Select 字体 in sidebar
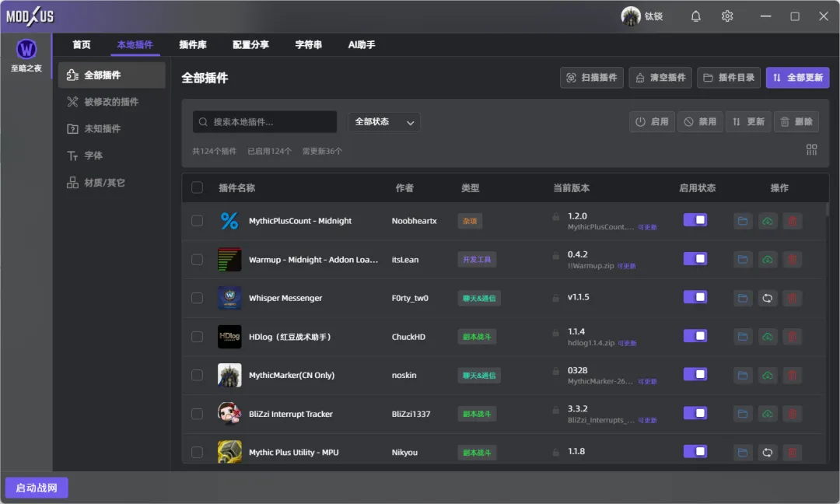 click(x=111, y=156)
